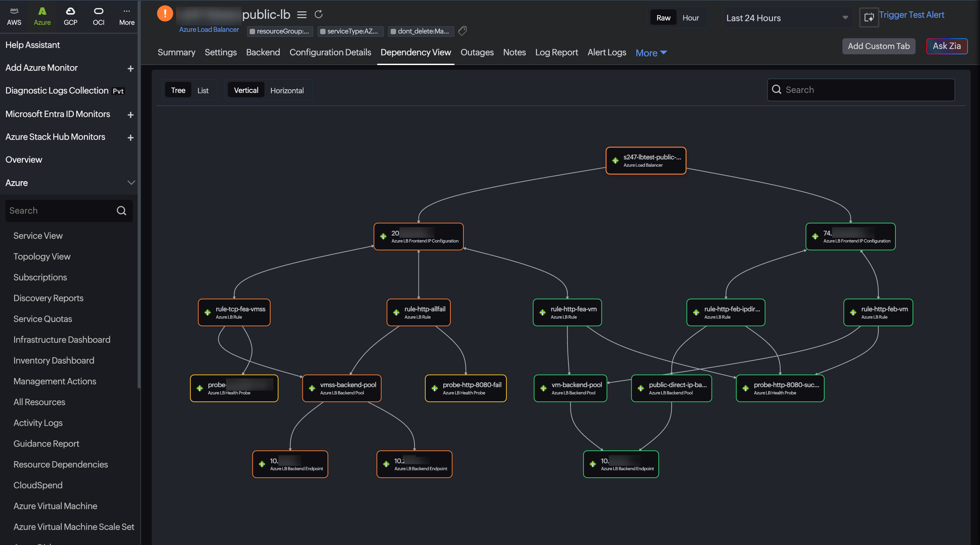Click the plus icon for Azure Stack Hub Monitors
Image resolution: width=980 pixels, height=545 pixels.
coord(131,138)
